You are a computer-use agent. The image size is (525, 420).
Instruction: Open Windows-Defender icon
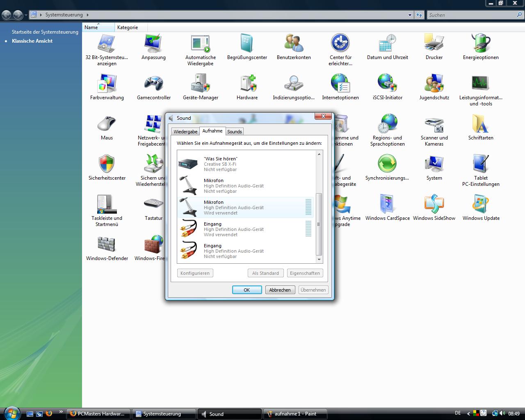(x=107, y=248)
